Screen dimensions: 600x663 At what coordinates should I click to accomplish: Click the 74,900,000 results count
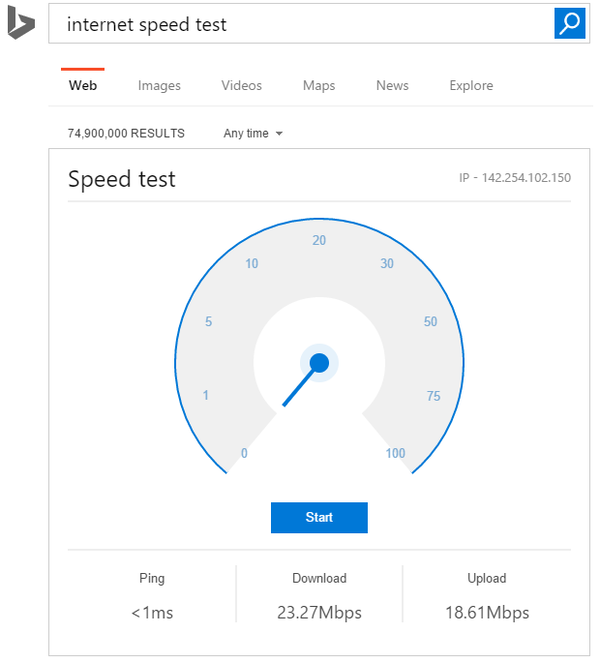126,133
